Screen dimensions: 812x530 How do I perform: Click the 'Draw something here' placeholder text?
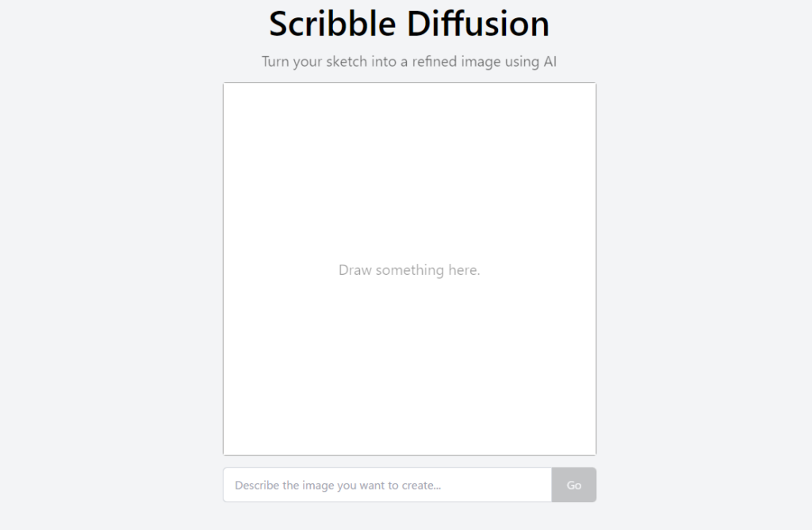pos(409,269)
